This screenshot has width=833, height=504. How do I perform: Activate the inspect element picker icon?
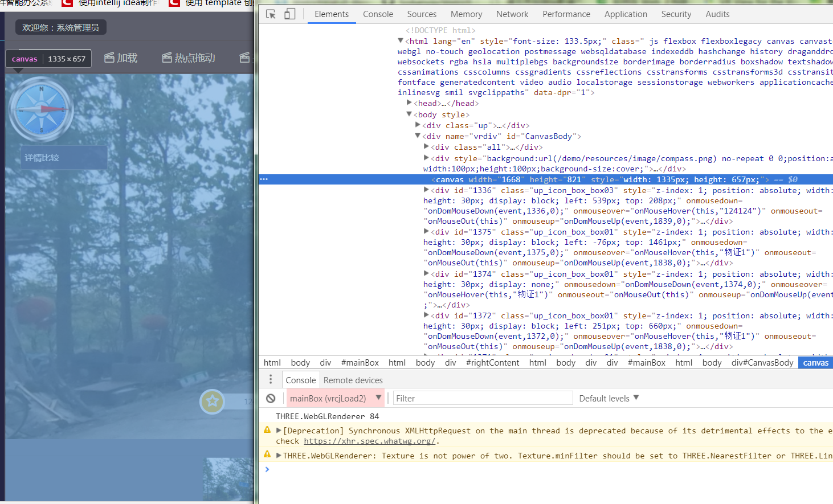(x=271, y=14)
